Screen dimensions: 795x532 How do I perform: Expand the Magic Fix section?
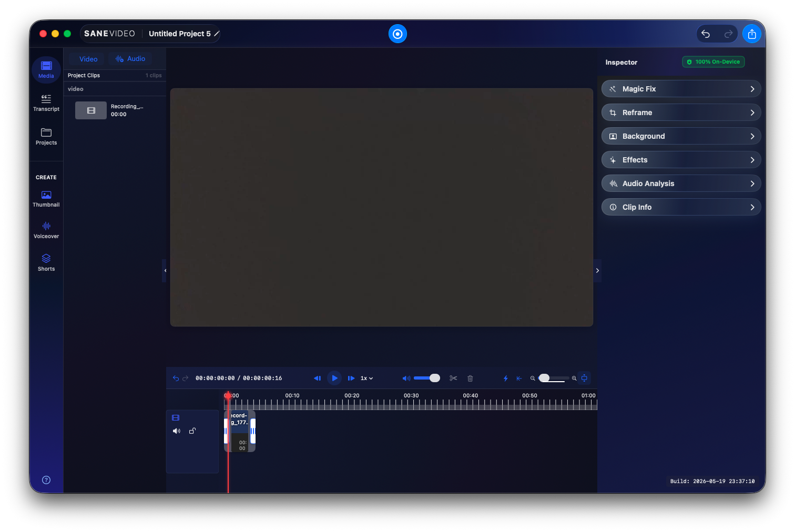tap(681, 89)
